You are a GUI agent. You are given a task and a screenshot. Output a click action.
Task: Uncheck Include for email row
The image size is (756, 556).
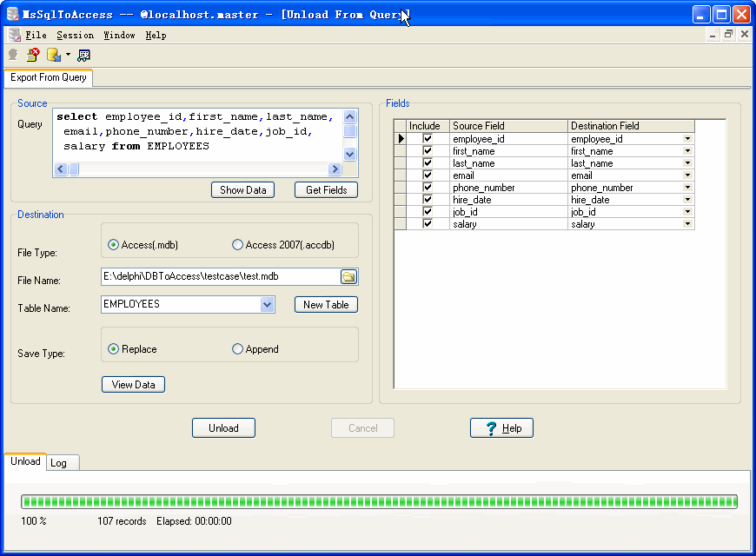[428, 175]
